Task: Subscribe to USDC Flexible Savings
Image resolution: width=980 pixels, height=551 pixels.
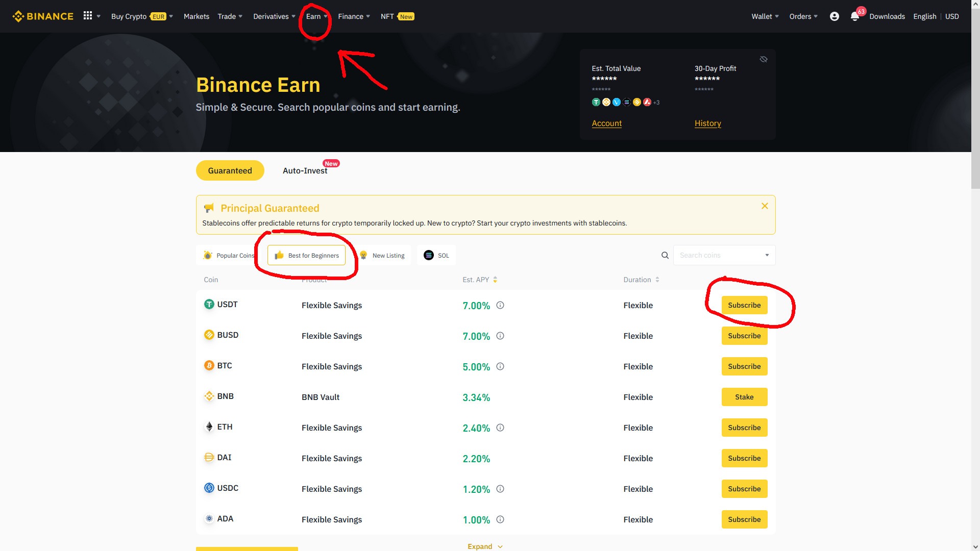Action: pos(744,489)
